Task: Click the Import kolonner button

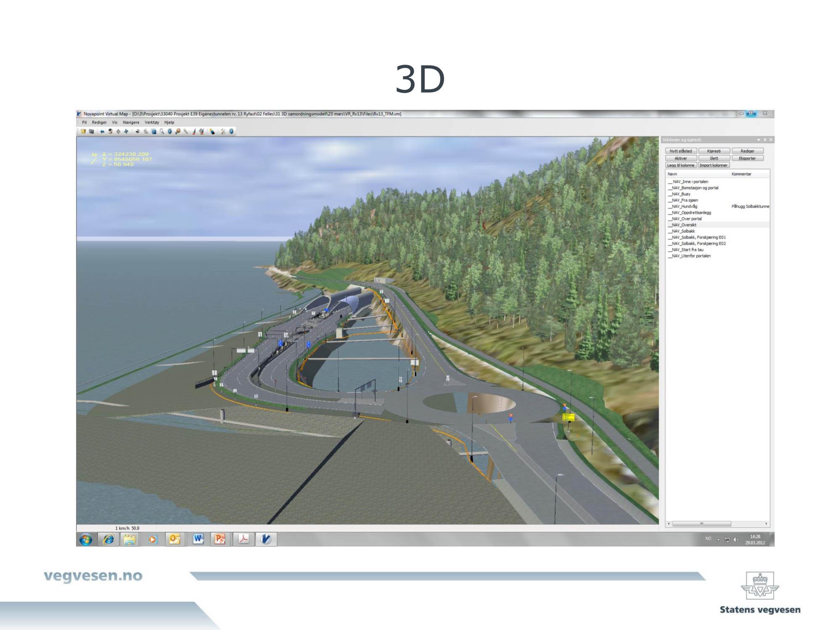Action: tap(714, 165)
